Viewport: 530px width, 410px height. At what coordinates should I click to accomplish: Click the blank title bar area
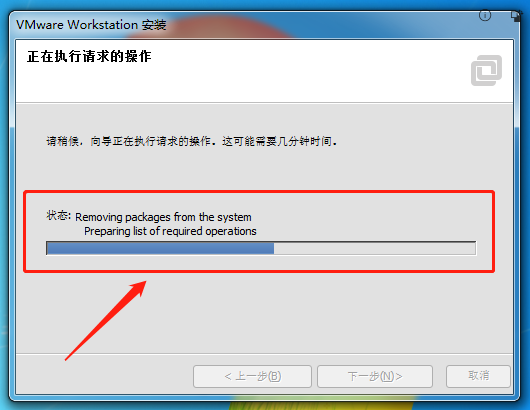point(321,25)
